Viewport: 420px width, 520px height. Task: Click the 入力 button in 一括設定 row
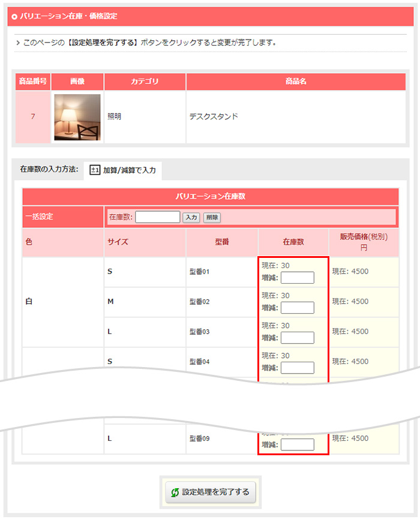191,218
